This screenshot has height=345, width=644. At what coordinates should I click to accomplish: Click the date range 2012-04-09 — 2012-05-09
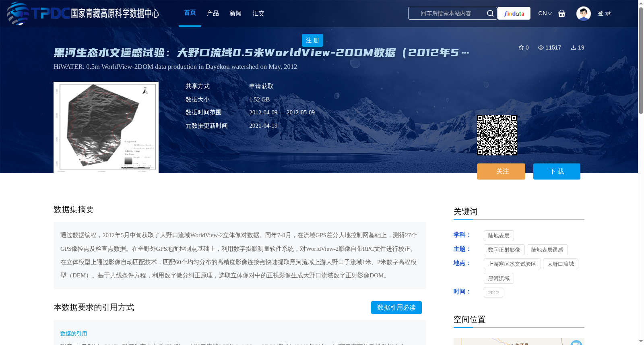282,113
